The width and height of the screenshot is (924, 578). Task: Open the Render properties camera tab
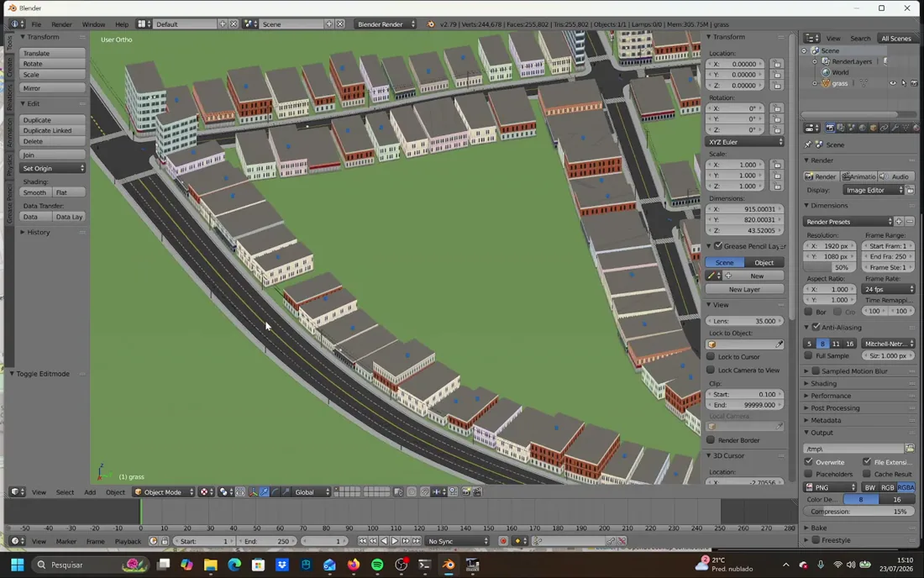click(830, 128)
